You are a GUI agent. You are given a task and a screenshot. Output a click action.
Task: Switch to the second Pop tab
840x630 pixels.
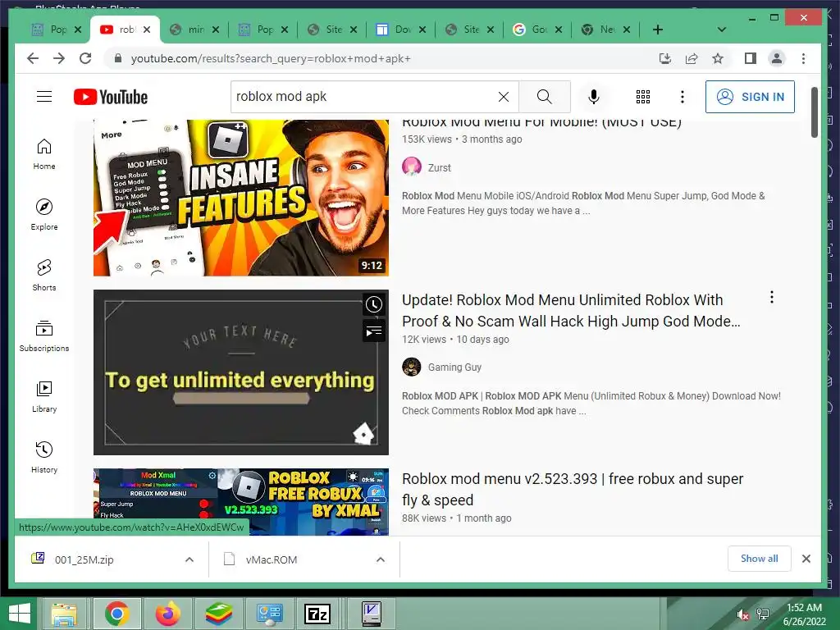coord(257,30)
